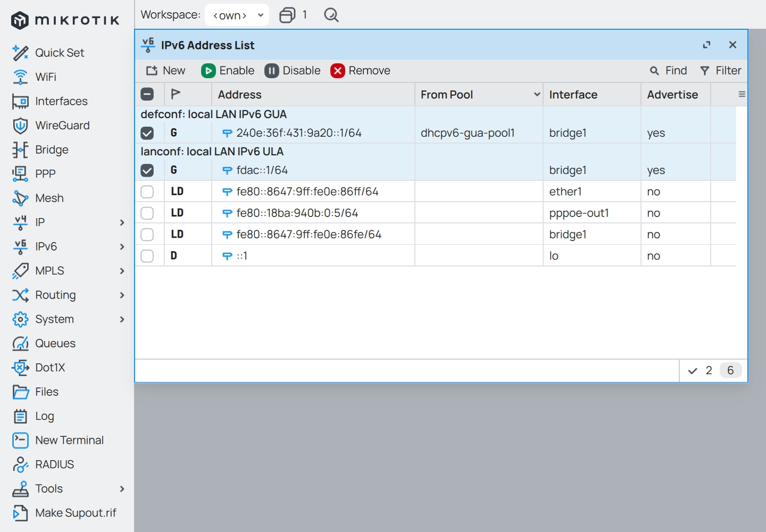Click dhcpv6-gua-pool1 pool cell
766x532 pixels.
coord(468,133)
